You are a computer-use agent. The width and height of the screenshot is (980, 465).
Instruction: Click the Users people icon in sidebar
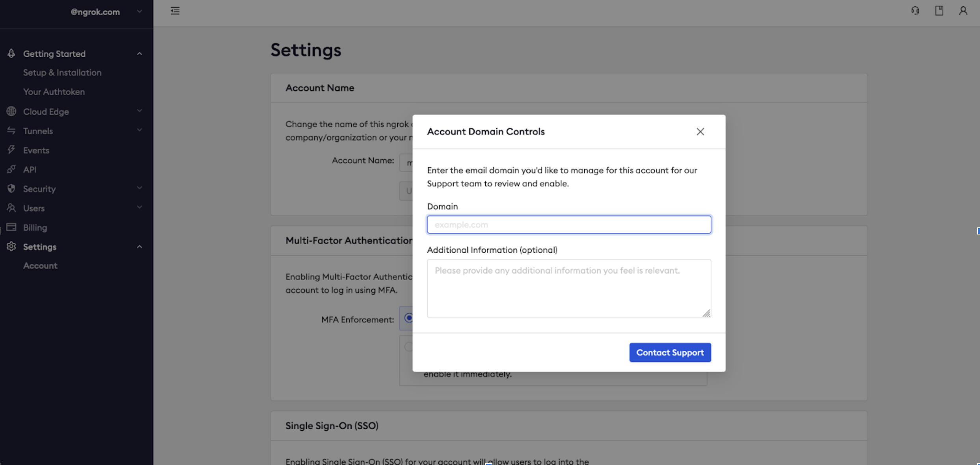11,208
